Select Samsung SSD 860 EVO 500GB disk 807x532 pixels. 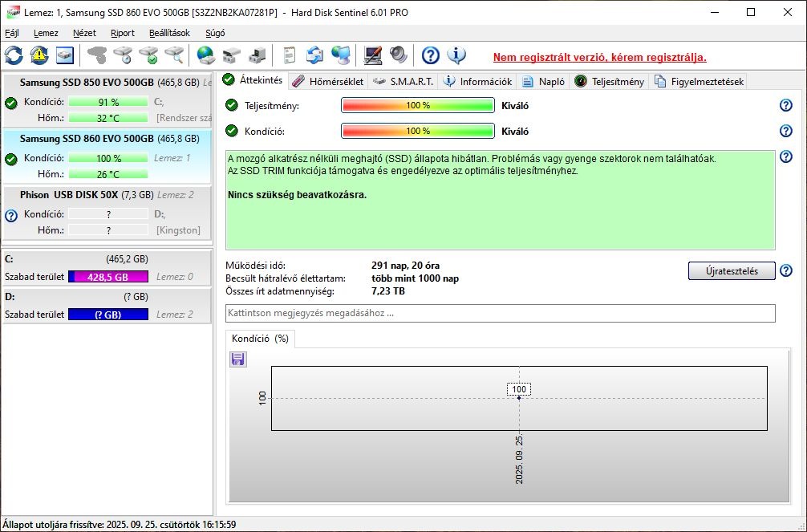point(107,156)
